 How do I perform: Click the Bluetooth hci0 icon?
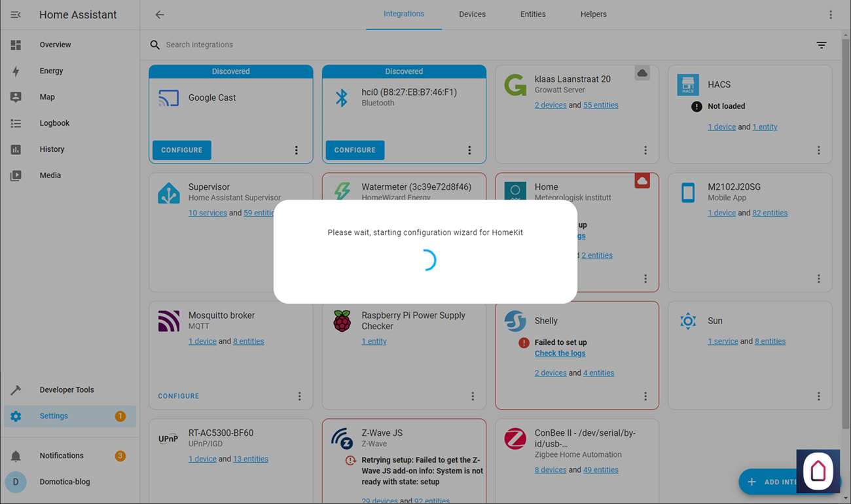point(342,98)
